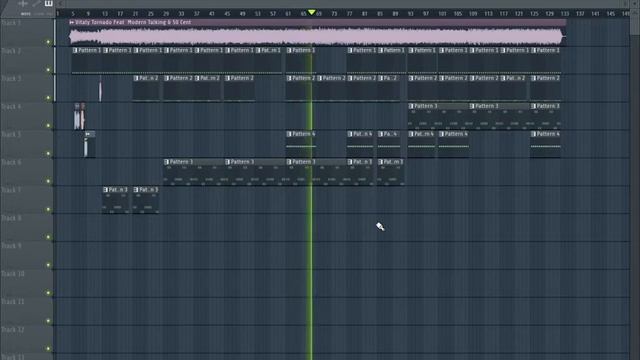Toggle the Track 9 mute LED
This screenshot has height=360, width=640.
pos(48,265)
